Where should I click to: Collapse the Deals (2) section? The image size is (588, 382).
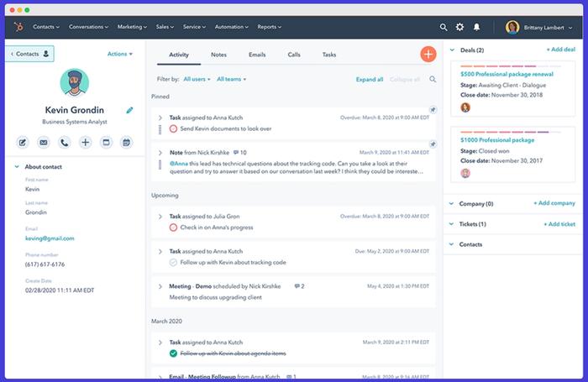pos(452,50)
